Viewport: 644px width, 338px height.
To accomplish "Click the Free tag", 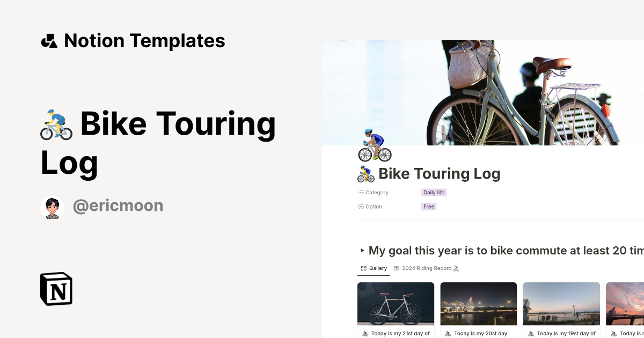I will pos(429,207).
